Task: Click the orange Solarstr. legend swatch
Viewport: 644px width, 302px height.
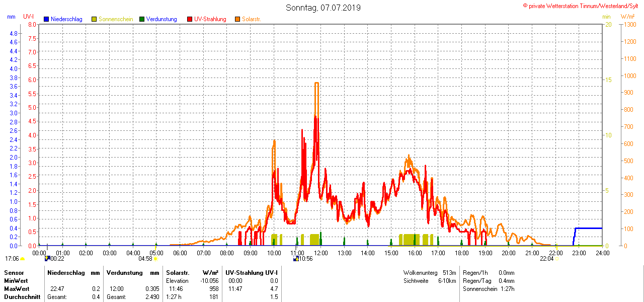Action: tap(237, 19)
